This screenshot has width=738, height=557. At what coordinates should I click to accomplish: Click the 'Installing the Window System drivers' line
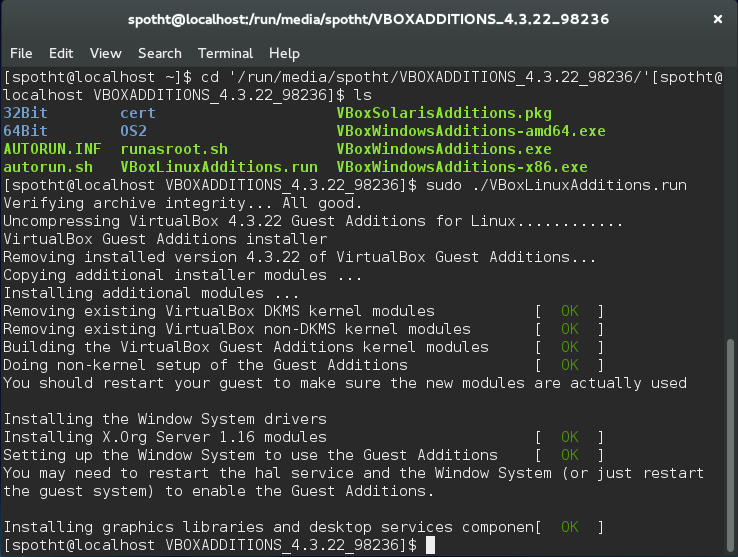point(165,419)
